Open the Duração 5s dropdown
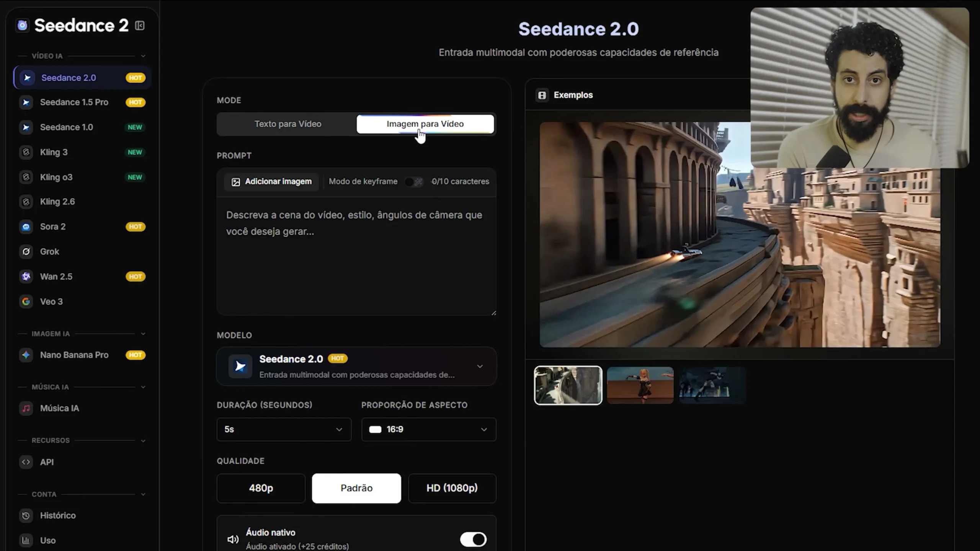980x551 pixels. pyautogui.click(x=284, y=429)
